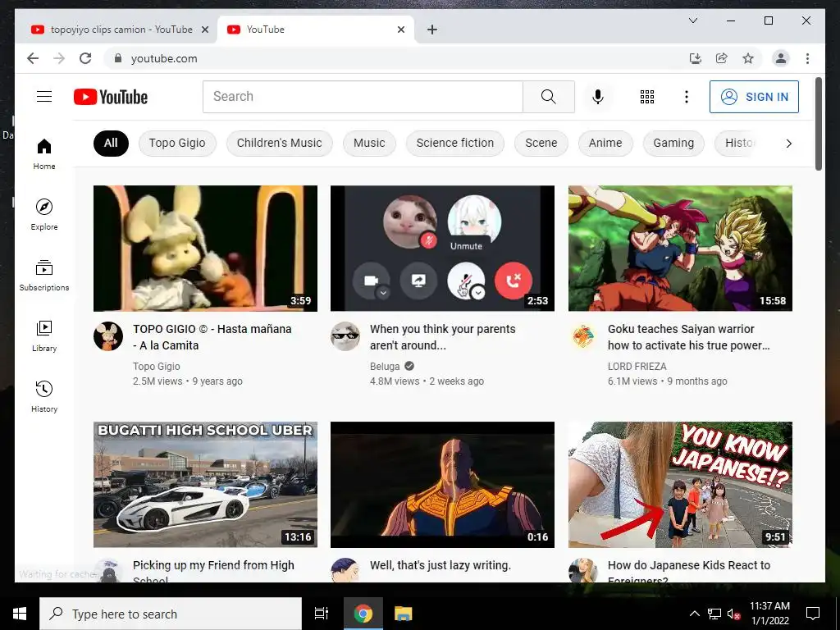
Task: Open the TOPO GIGIO Hasta mañana video title
Action: [212, 337]
